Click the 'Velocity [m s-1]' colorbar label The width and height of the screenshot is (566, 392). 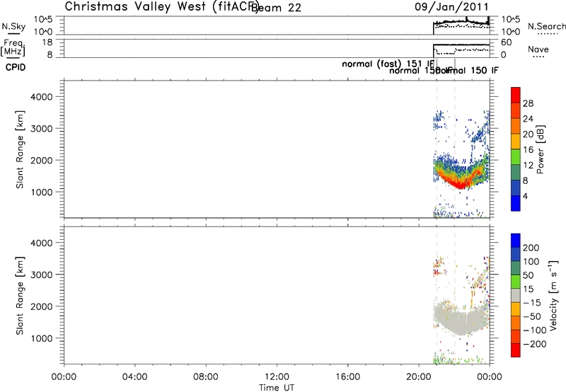[x=553, y=295]
